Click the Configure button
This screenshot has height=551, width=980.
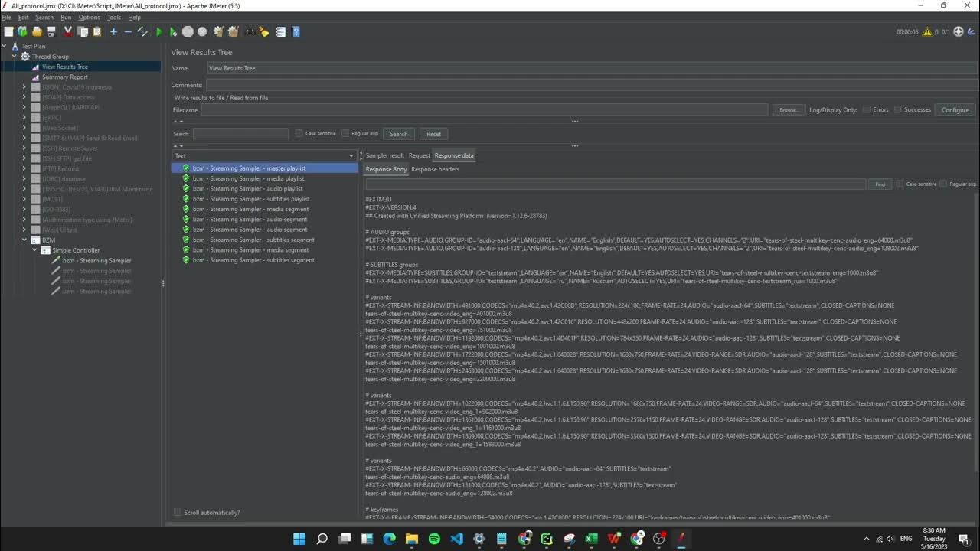click(x=955, y=109)
